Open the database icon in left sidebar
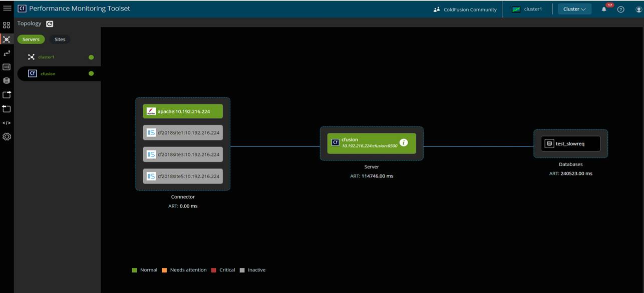The image size is (644, 293). [7, 80]
